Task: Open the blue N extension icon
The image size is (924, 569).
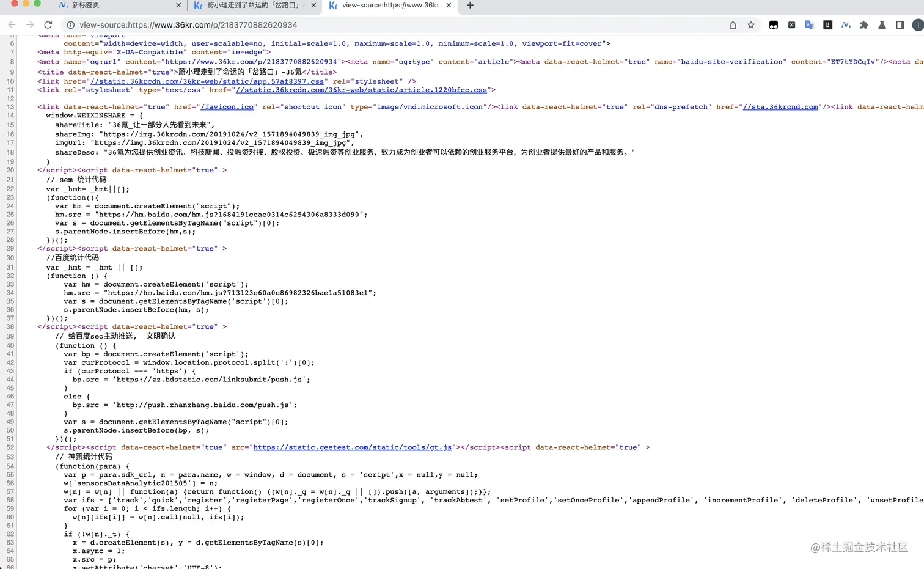Action: [x=846, y=25]
